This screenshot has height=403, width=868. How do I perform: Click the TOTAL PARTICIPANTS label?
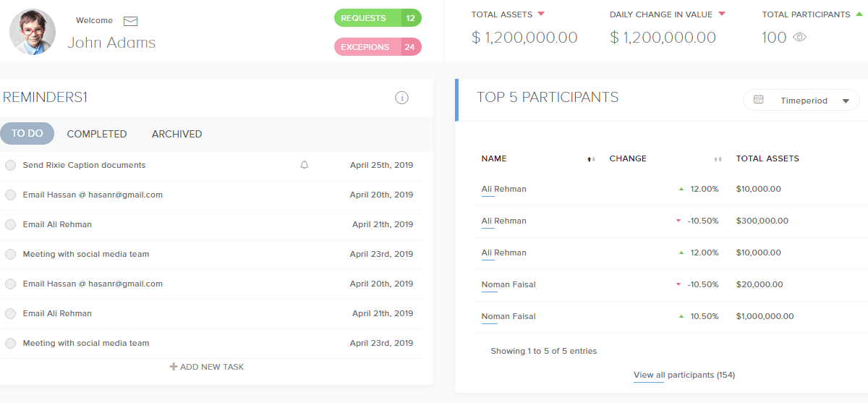tap(807, 14)
